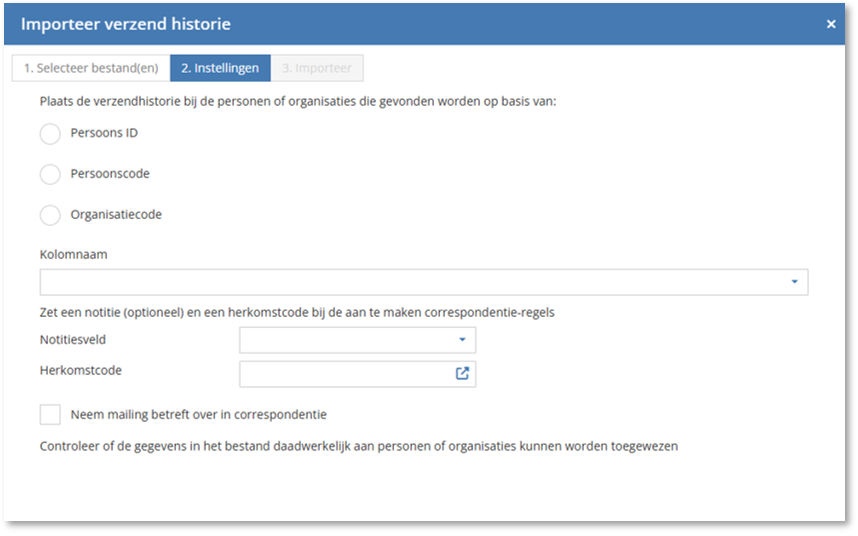Focus the Notitiesveld combo box field
The width and height of the screenshot is (858, 536).
pyautogui.click(x=345, y=340)
